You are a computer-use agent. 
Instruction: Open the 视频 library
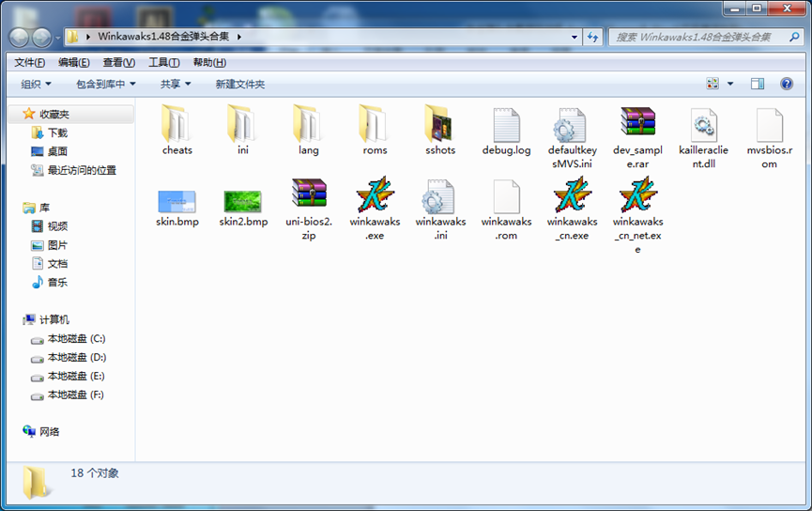click(x=57, y=226)
